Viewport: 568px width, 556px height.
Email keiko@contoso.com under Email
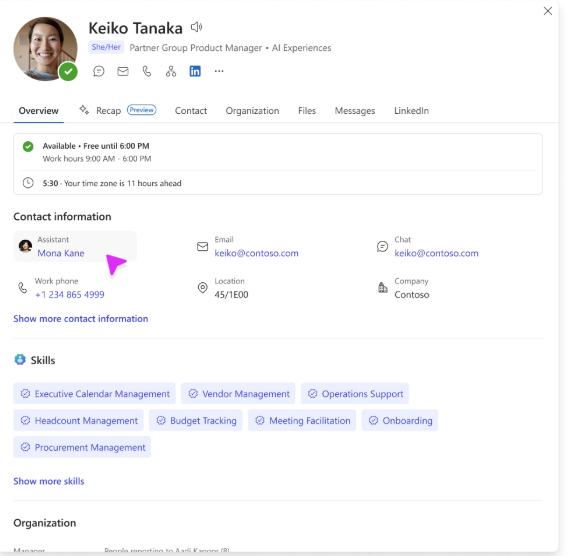coord(256,253)
